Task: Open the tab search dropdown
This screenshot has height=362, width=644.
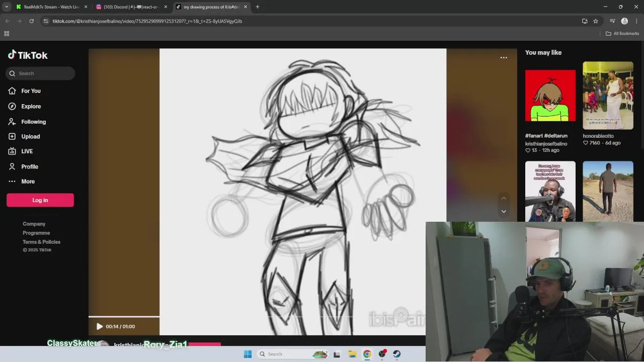Action: click(x=7, y=7)
